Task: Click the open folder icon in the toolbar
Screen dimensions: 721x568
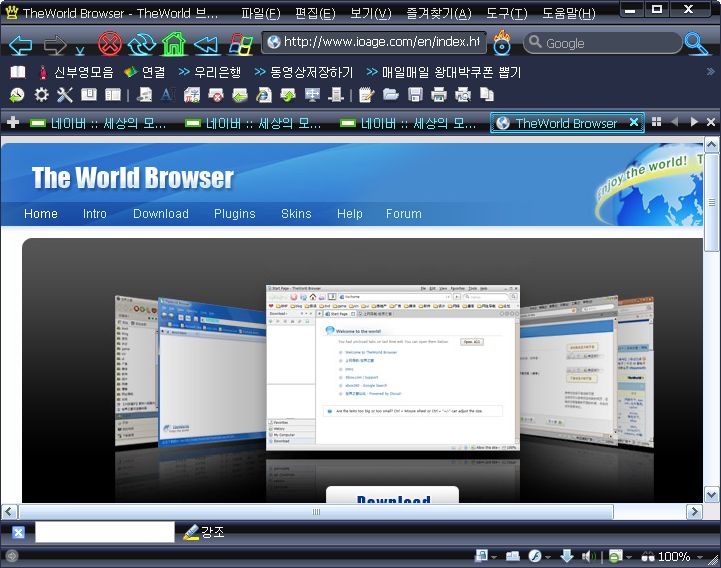Action: tap(390, 95)
